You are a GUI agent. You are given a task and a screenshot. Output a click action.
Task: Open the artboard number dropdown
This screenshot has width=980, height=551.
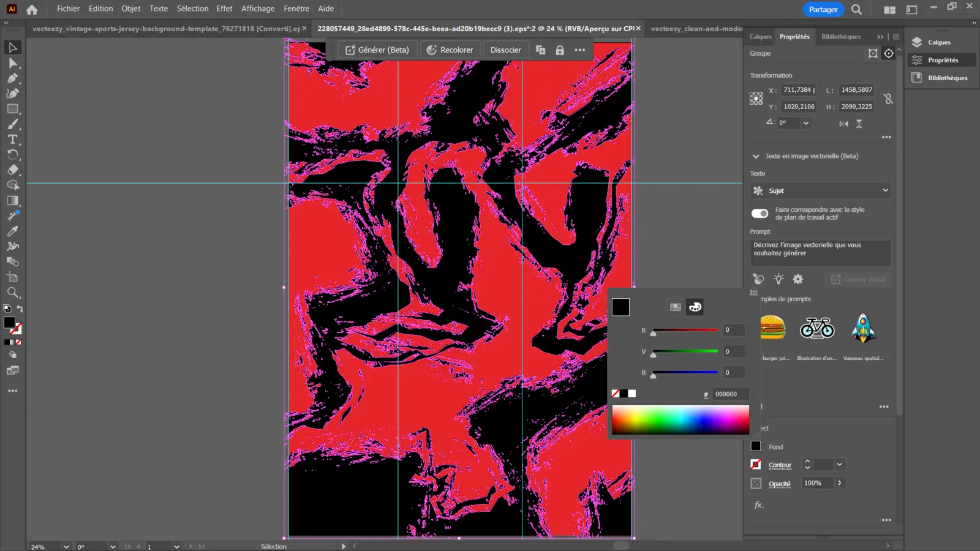[x=176, y=547]
